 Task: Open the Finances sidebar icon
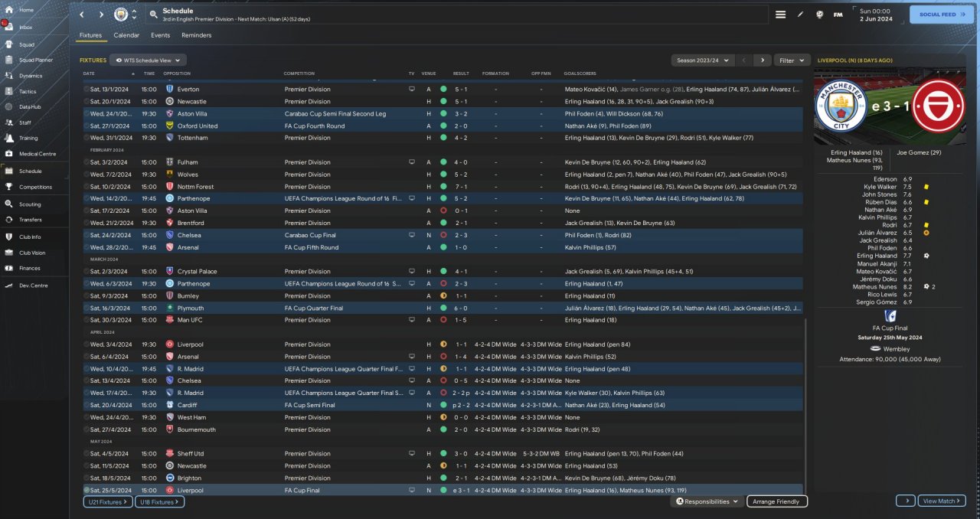coord(10,268)
